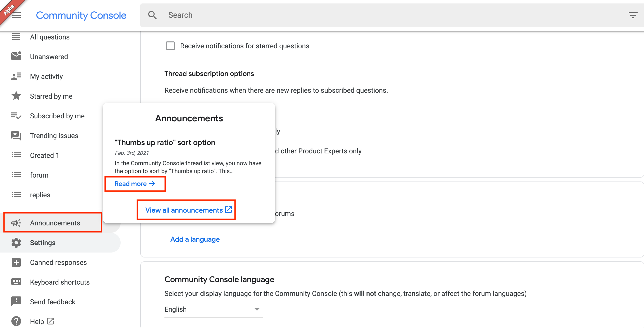Click the Unanswered envelope icon

coord(16,56)
